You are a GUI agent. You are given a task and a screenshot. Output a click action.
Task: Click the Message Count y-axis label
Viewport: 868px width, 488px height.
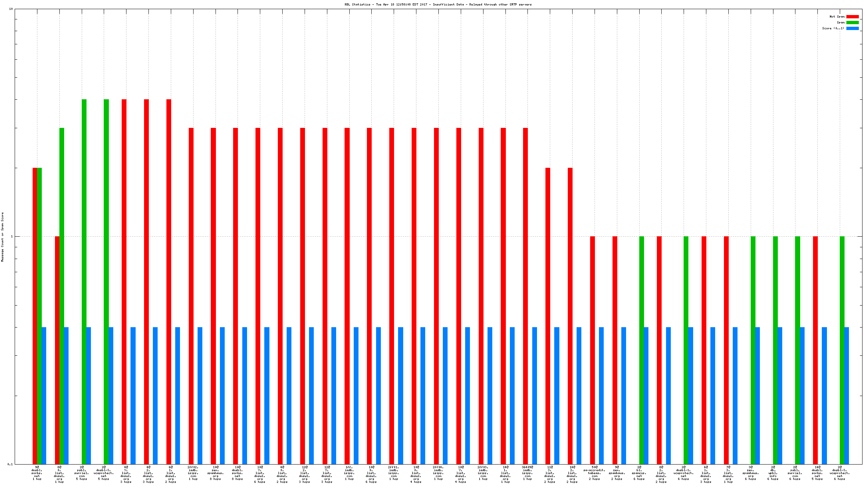2,237
